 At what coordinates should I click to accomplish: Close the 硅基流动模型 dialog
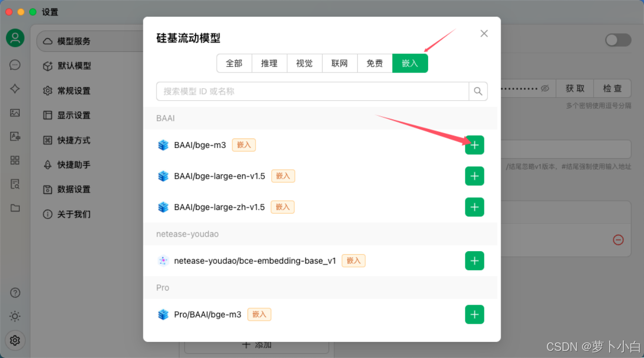(x=484, y=33)
